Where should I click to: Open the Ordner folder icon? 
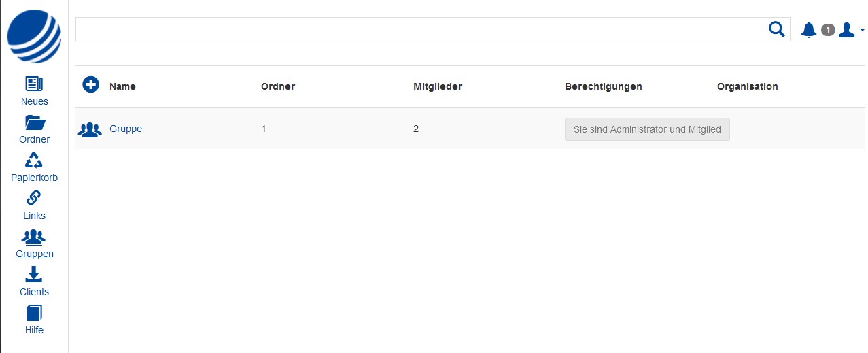[x=34, y=122]
